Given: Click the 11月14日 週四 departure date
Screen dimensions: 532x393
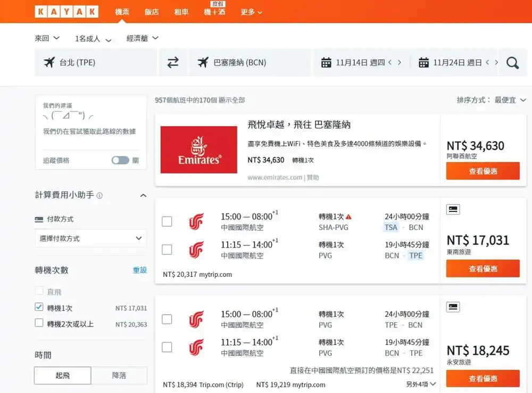Looking at the screenshot, I should tap(360, 62).
